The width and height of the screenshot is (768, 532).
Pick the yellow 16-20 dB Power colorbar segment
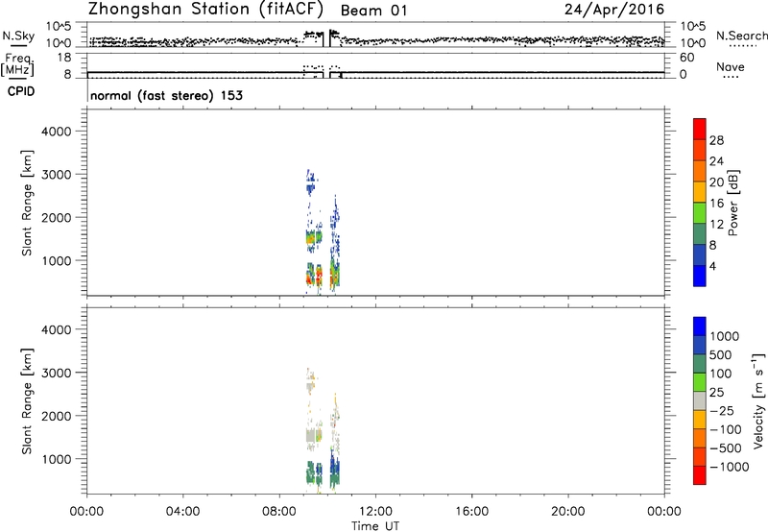coord(700,191)
